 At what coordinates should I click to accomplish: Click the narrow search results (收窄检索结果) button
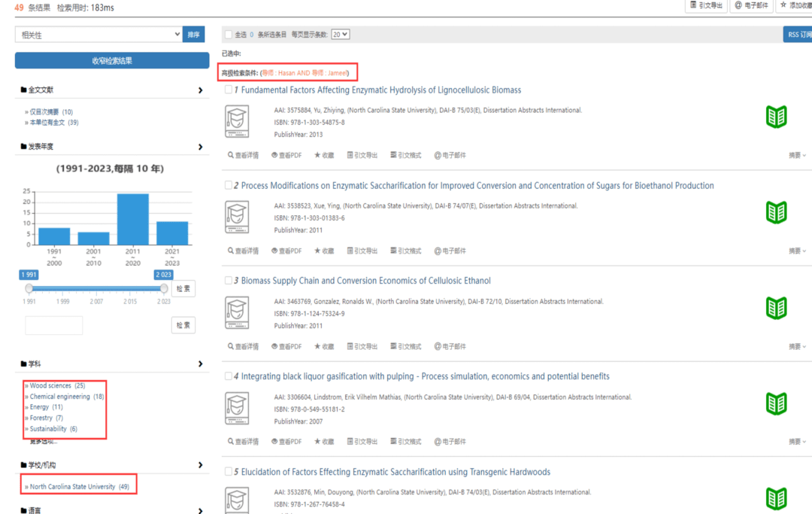(x=112, y=61)
